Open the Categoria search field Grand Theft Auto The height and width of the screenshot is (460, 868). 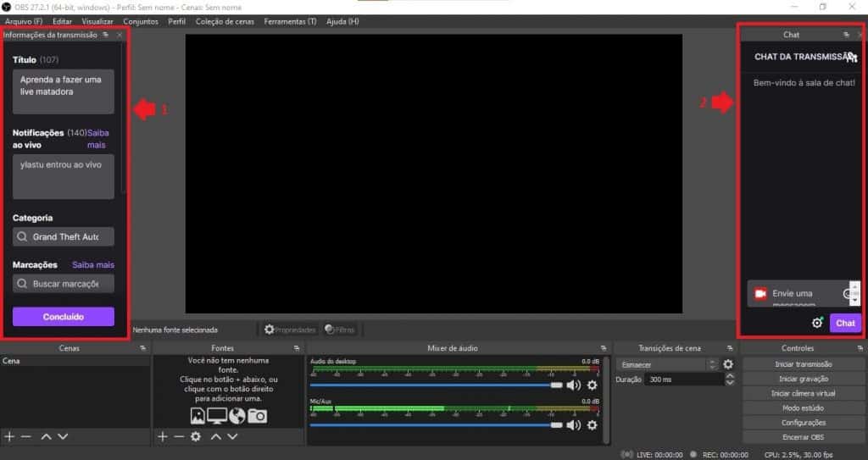[x=64, y=237]
